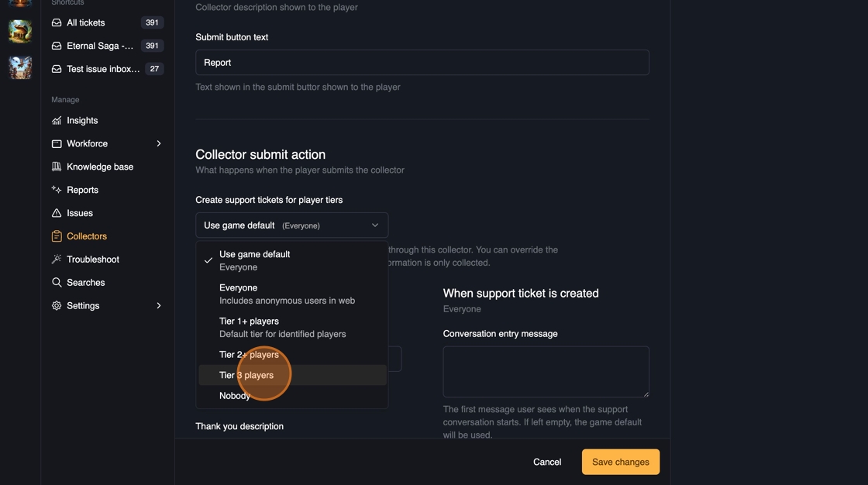Open the Issues warning triangle icon

point(57,213)
